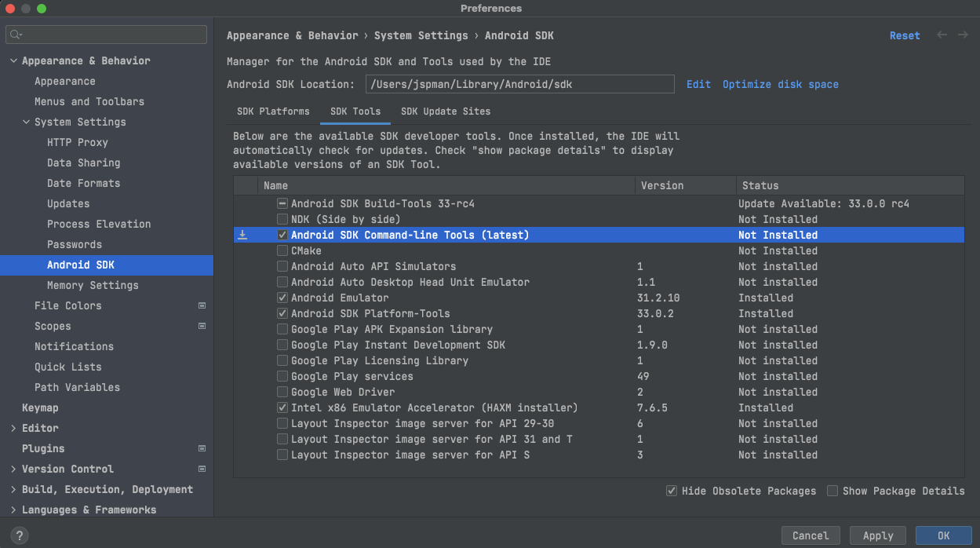Click the project-level icon next to Version Control
Screen dimensions: 980x548
coord(202,469)
